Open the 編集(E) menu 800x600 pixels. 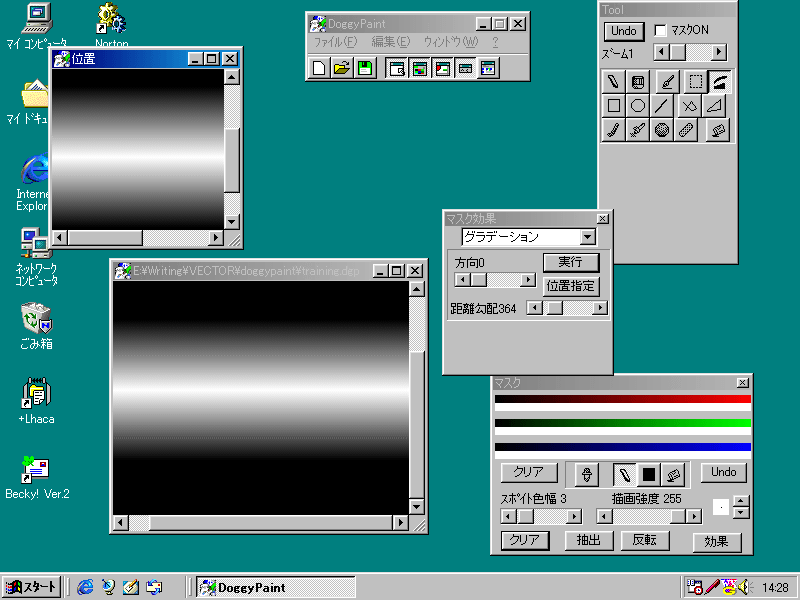pos(390,42)
